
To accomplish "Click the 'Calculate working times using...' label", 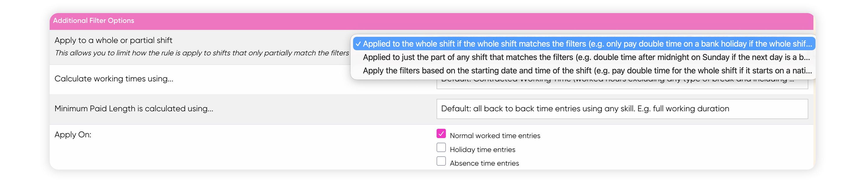I will click(x=114, y=79).
